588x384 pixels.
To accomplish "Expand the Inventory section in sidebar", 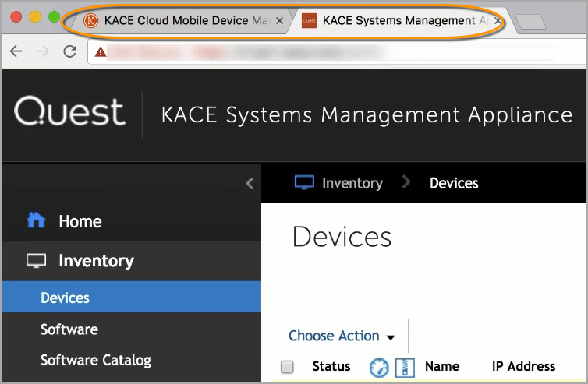I will tap(95, 261).
